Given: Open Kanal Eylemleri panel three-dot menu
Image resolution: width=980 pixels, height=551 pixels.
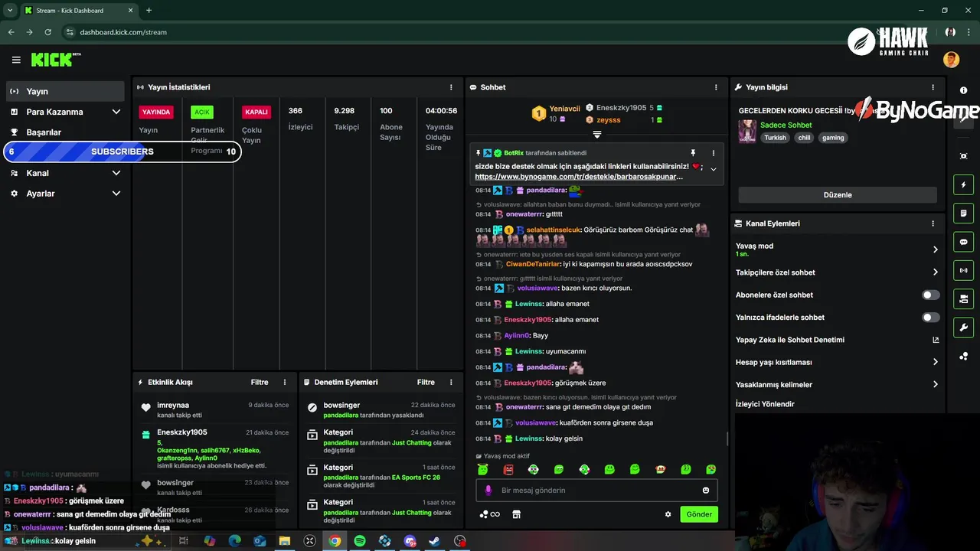Looking at the screenshot, I should [933, 223].
